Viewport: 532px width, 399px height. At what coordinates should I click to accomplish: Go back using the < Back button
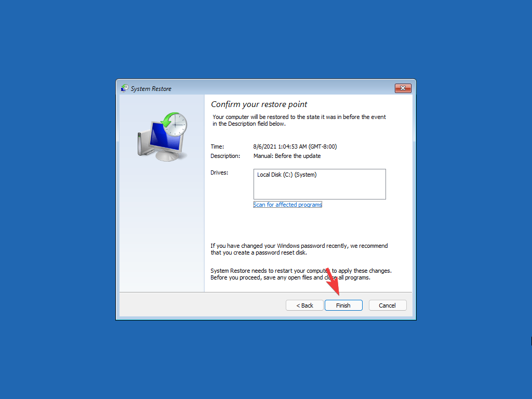tap(304, 305)
